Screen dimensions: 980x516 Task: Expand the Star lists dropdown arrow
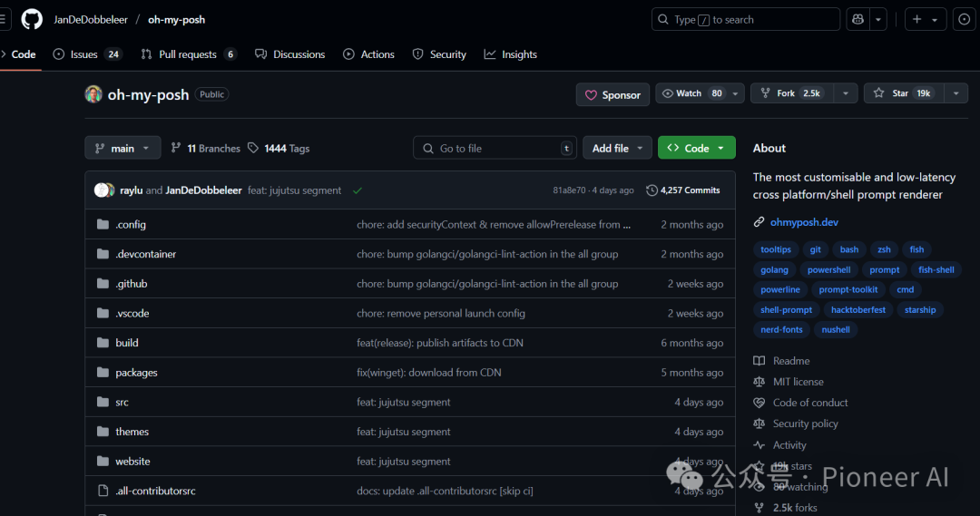coord(955,93)
